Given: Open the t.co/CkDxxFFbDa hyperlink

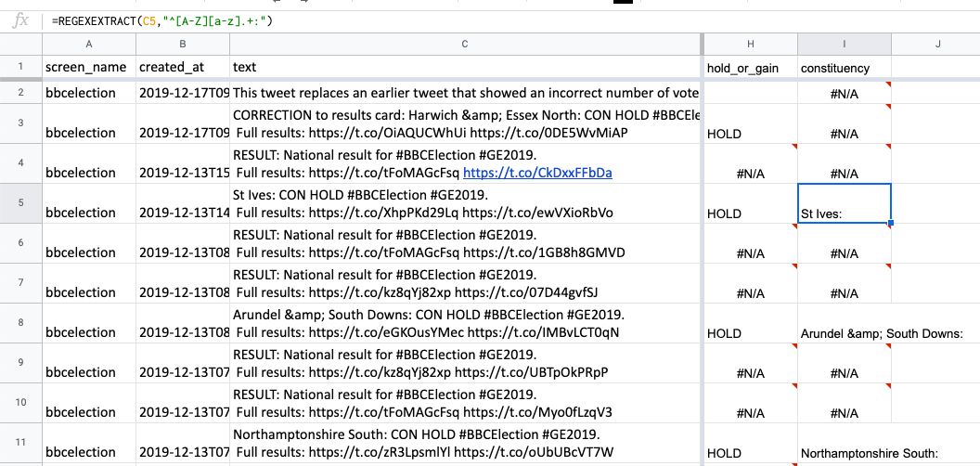Looking at the screenshot, I should pyautogui.click(x=537, y=173).
